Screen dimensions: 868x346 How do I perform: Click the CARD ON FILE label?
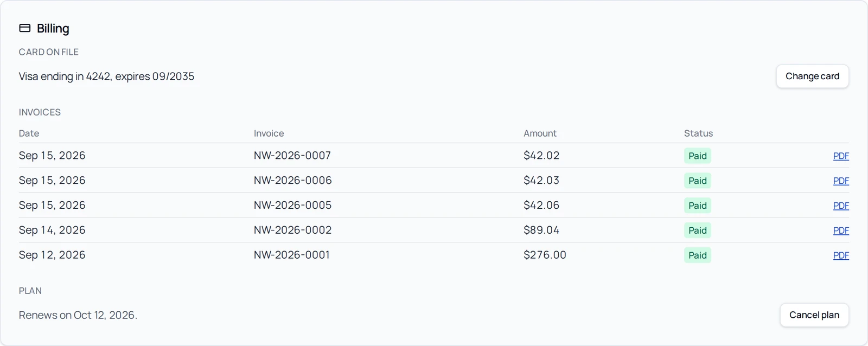tap(49, 52)
